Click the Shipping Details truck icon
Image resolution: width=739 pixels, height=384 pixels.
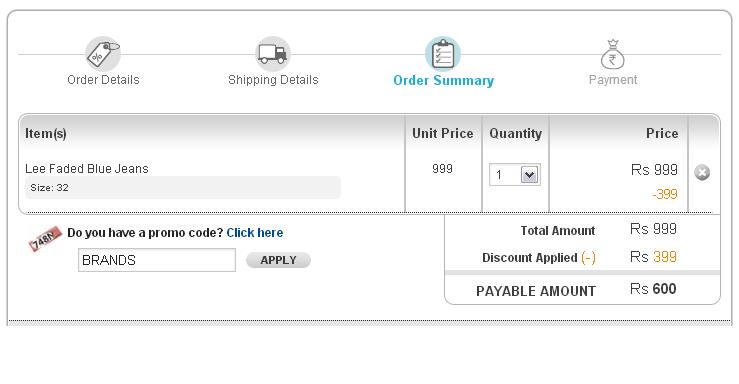click(x=273, y=54)
